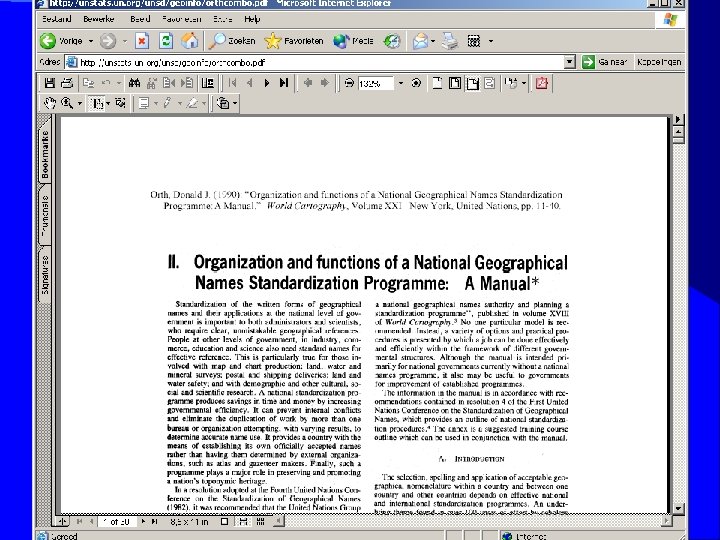
Task: Open the Beeld menu
Action: (x=140, y=19)
